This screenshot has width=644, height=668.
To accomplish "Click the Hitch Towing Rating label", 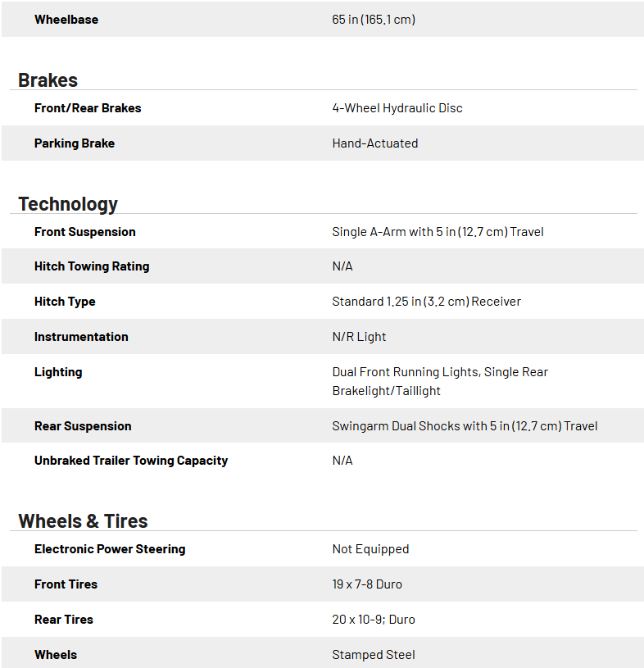I will point(92,266).
